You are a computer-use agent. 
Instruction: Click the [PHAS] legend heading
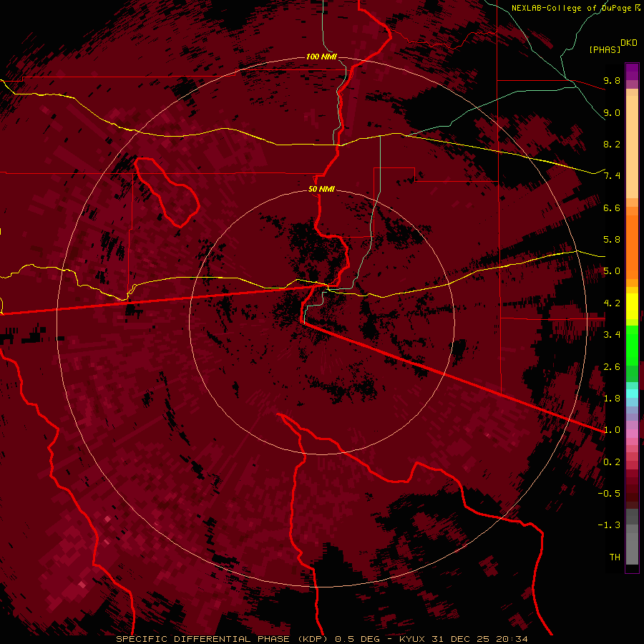coord(605,50)
